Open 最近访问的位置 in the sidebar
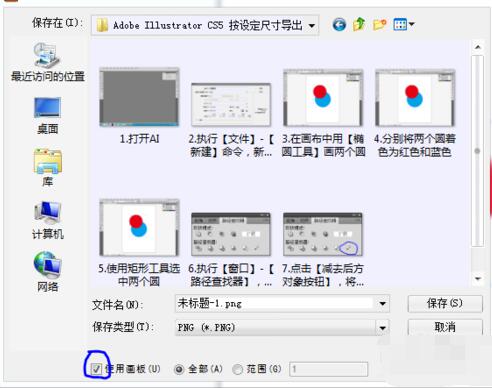The height and width of the screenshot is (388, 492). pyautogui.click(x=48, y=62)
